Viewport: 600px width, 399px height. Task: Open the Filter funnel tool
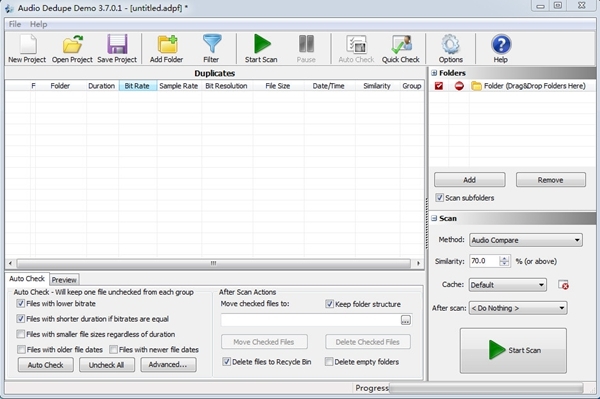click(211, 49)
